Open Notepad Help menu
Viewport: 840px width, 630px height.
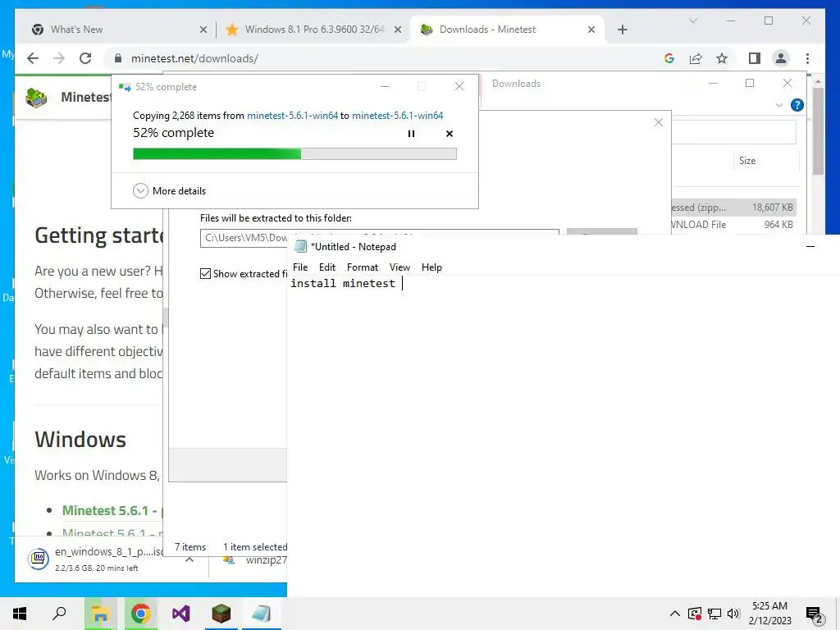tap(431, 267)
